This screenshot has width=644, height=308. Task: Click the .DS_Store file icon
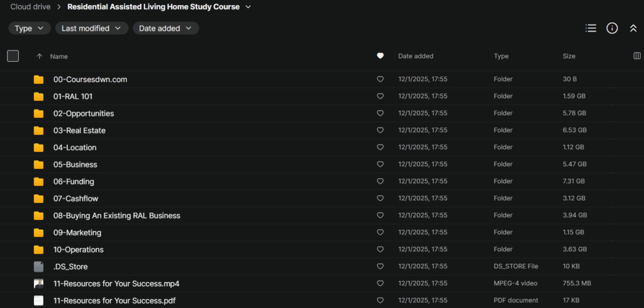click(x=39, y=266)
